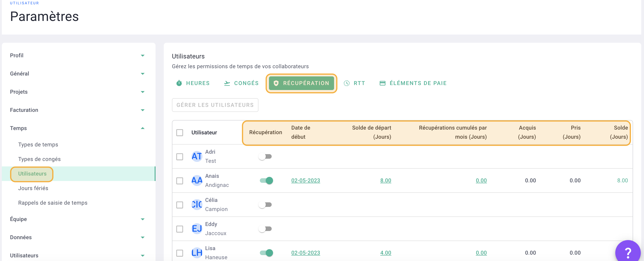The image size is (644, 261).
Task: Disable récupération toggle for Lisa Haneuse
Action: 266,253
